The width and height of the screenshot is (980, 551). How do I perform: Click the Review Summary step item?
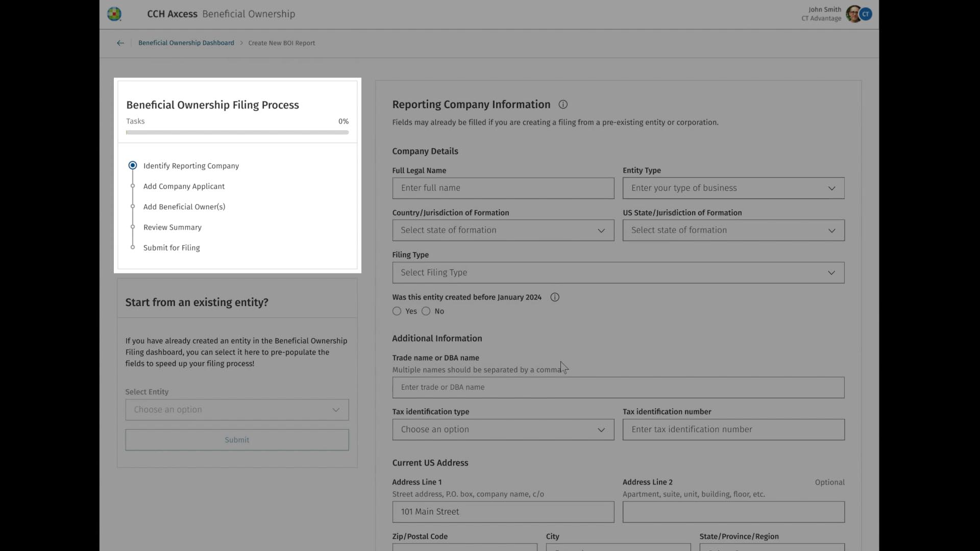tap(173, 227)
